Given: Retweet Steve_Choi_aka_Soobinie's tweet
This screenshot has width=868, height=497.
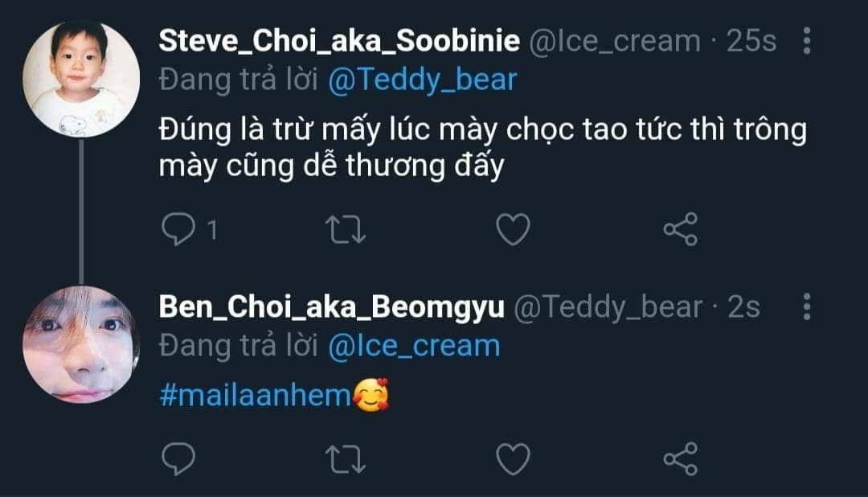Looking at the screenshot, I should point(349,231).
